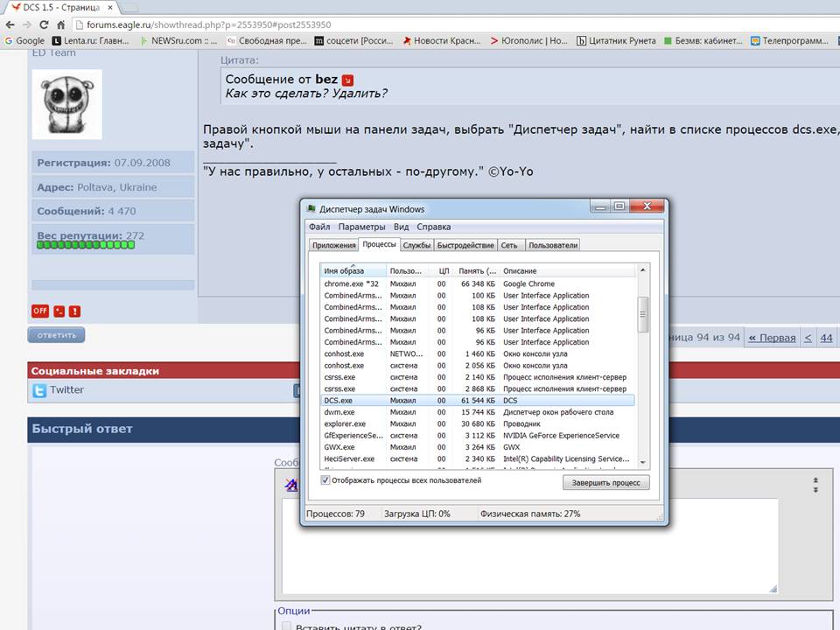Image resolution: width=840 pixels, height=630 pixels.
Task: Go back using browser back arrow
Action: click(10, 24)
